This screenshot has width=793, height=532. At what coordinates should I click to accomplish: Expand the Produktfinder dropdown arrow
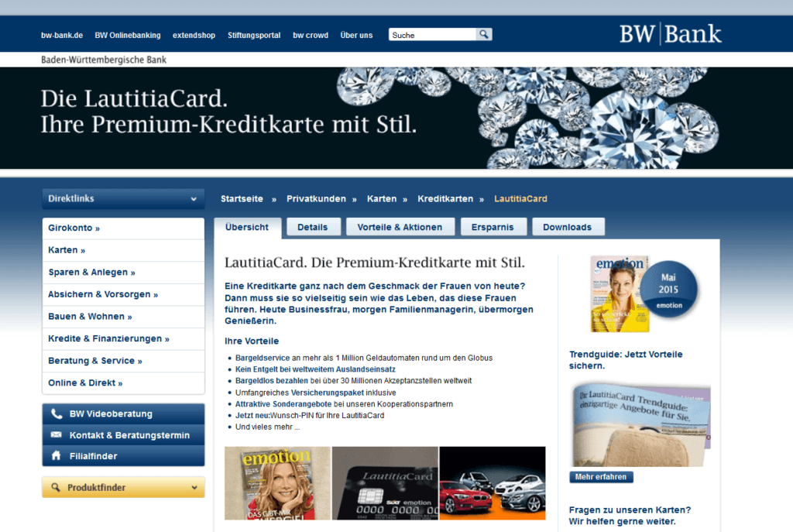click(x=194, y=488)
